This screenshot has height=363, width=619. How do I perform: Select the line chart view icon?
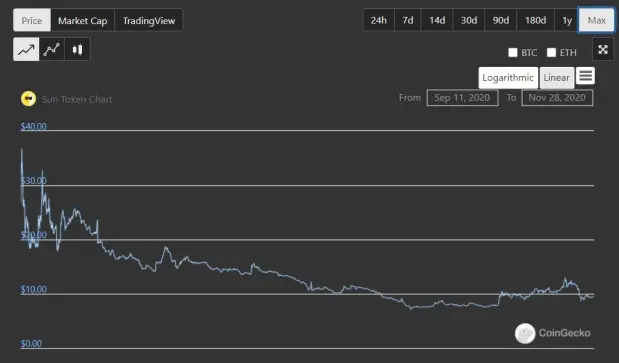26,49
